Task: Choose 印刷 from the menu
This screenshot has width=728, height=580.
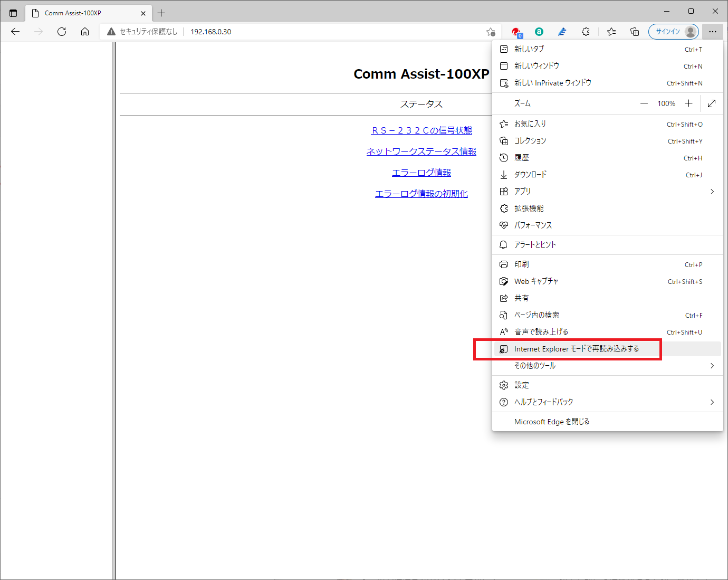Action: point(607,264)
